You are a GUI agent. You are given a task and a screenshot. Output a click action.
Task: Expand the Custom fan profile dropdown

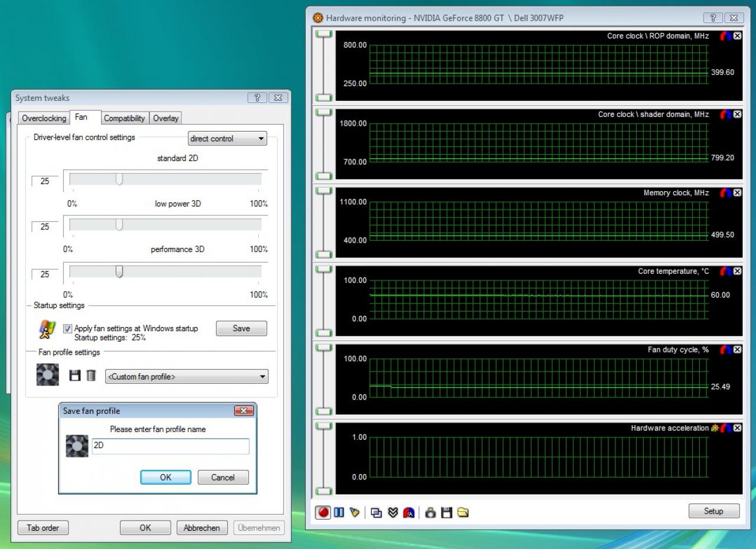187,377
